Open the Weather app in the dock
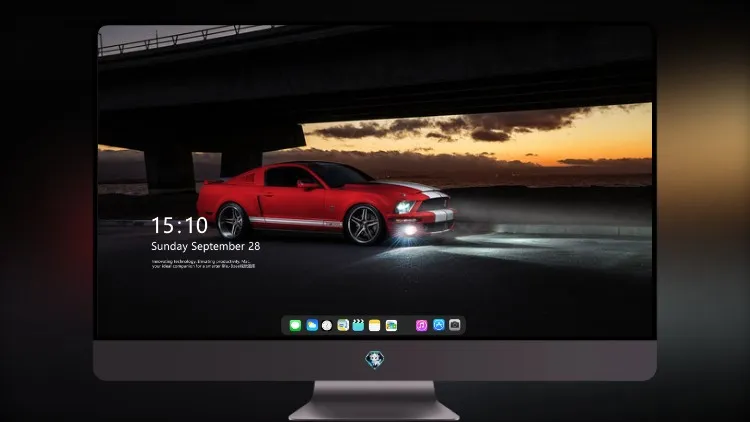Screen dimensions: 750x422 (x=312, y=325)
